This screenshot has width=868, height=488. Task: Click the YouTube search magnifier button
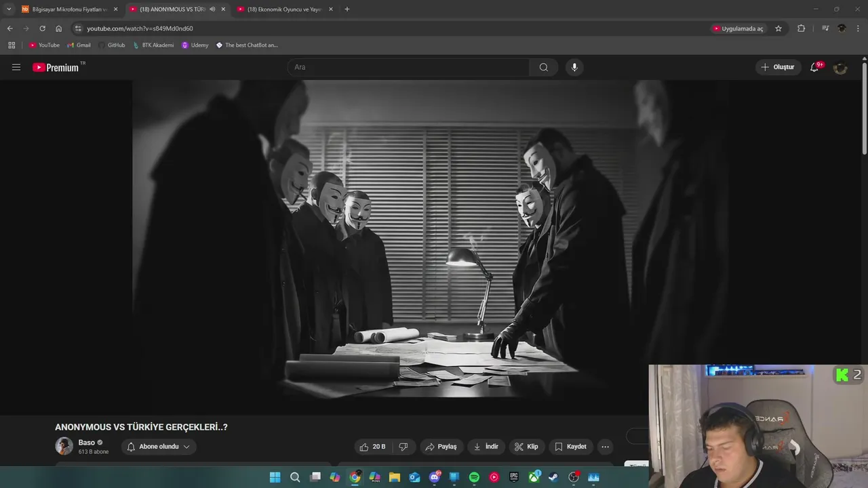[x=544, y=67]
